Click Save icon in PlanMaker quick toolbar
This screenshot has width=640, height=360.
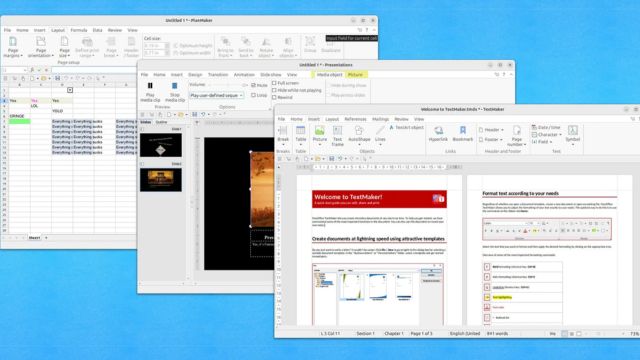pyautogui.click(x=58, y=78)
